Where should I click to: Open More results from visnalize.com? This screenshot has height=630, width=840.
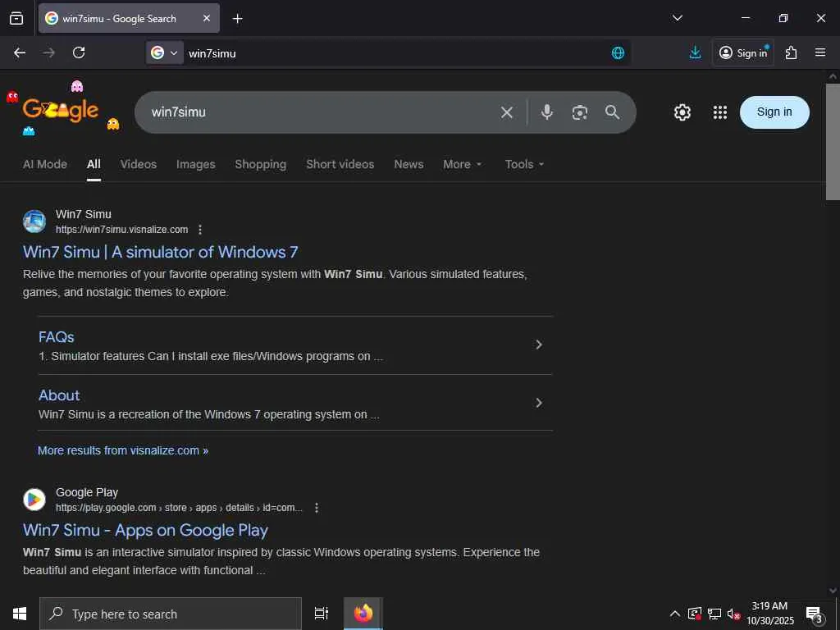pos(123,450)
